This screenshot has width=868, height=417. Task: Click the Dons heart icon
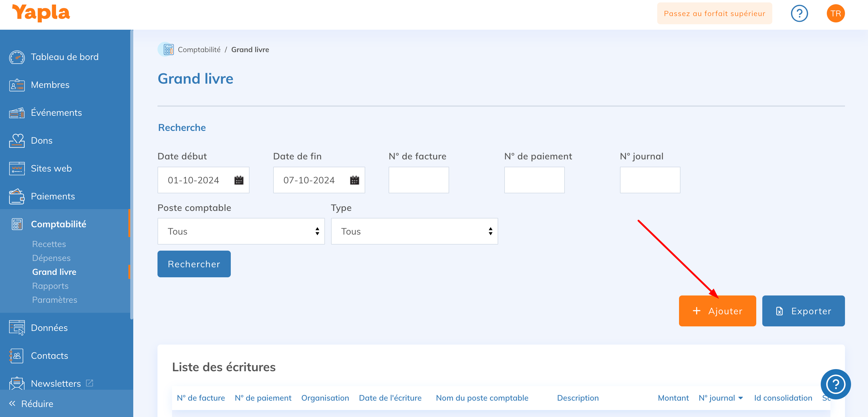tap(17, 141)
